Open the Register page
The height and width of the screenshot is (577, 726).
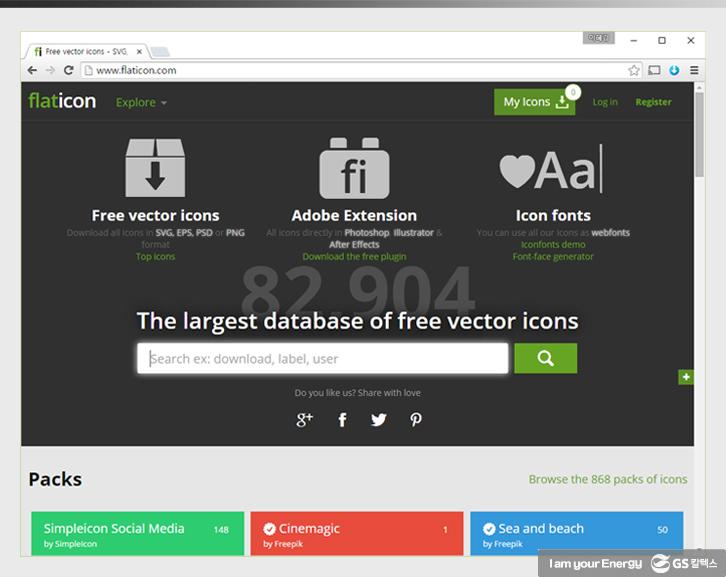tap(653, 102)
